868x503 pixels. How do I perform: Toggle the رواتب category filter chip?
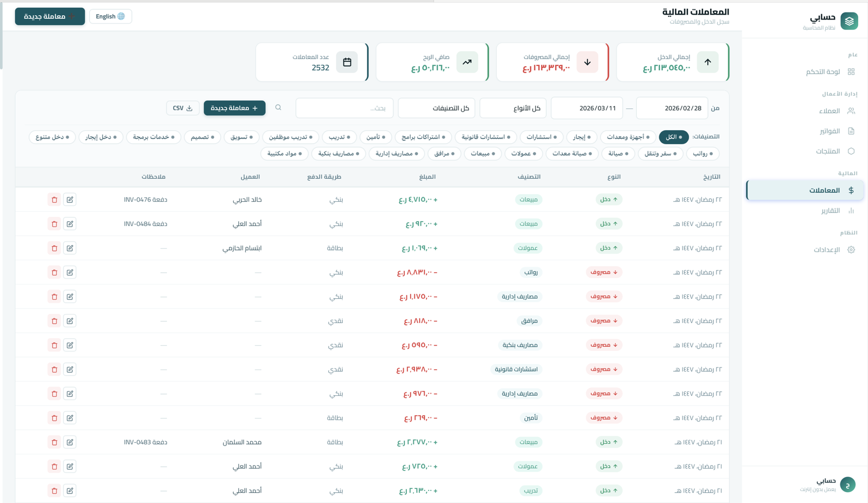pyautogui.click(x=703, y=154)
